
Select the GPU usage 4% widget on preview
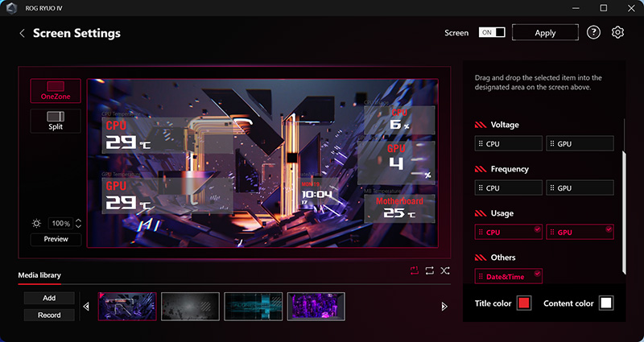[396, 163]
